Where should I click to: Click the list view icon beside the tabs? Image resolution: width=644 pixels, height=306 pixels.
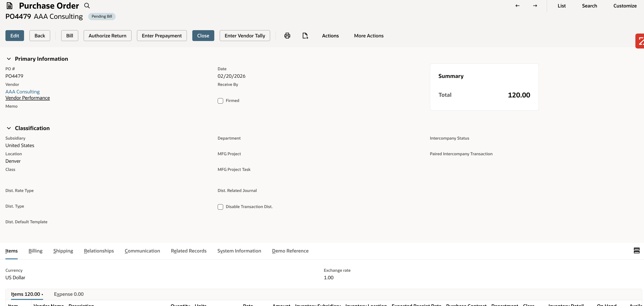click(637, 250)
